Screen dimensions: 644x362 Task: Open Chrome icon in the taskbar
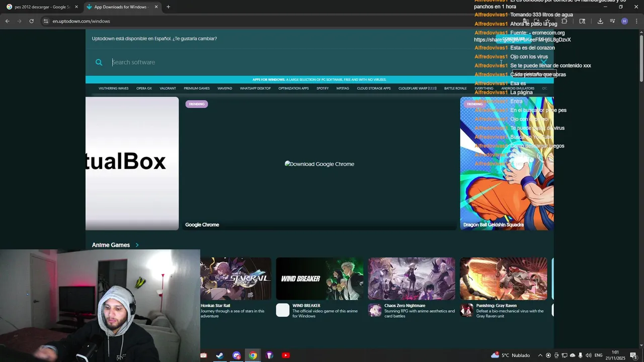pos(253,355)
